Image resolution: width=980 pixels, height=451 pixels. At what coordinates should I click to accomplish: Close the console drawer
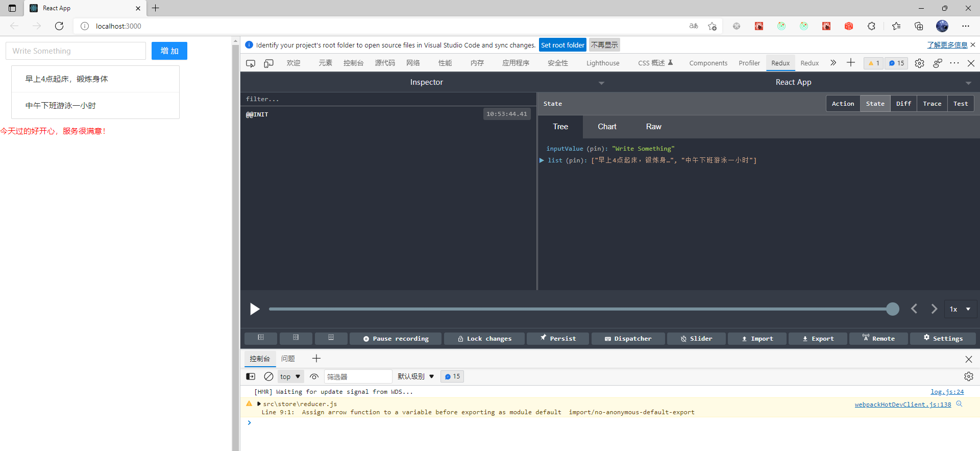click(969, 359)
